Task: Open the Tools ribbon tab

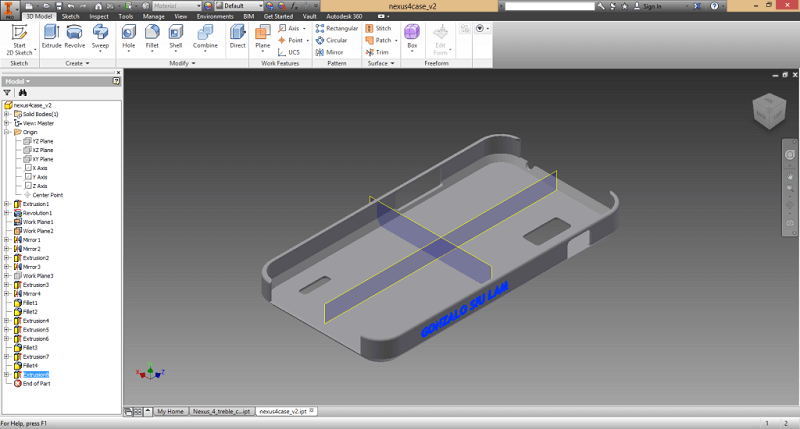Action: pos(126,16)
